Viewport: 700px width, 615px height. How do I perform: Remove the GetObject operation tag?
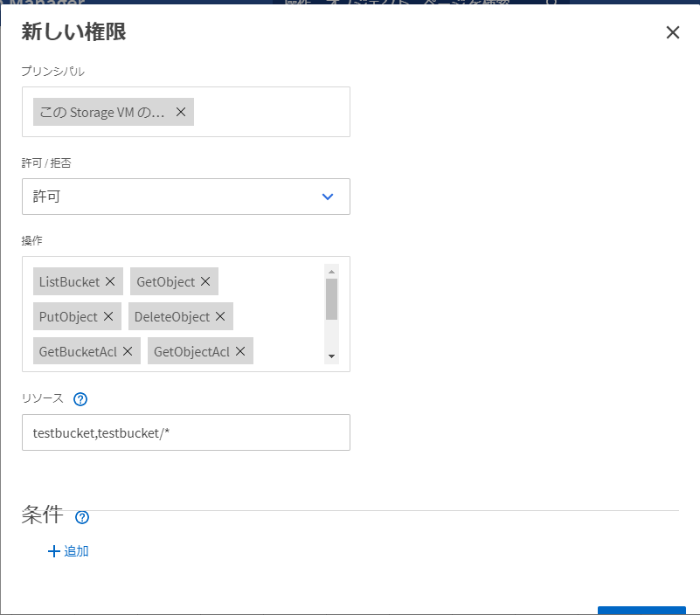click(x=205, y=281)
